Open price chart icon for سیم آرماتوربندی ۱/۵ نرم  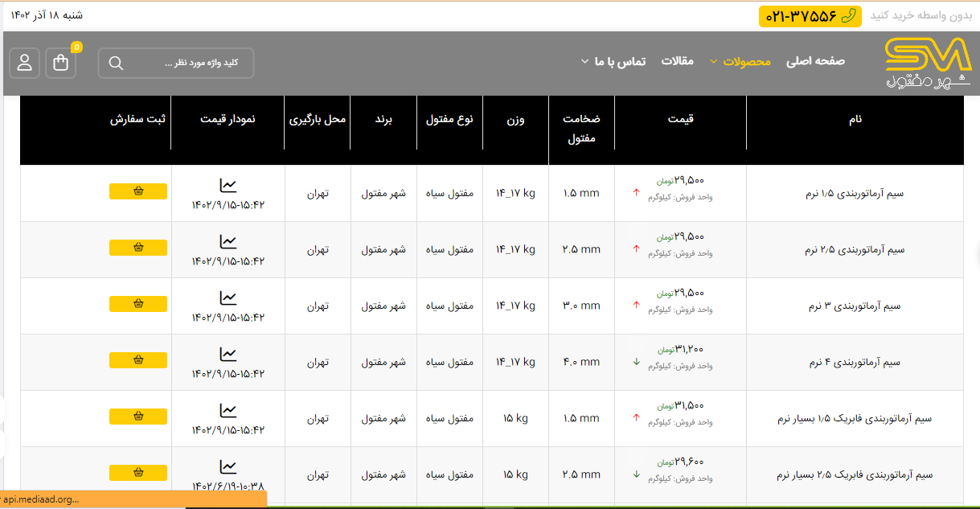[x=228, y=186]
